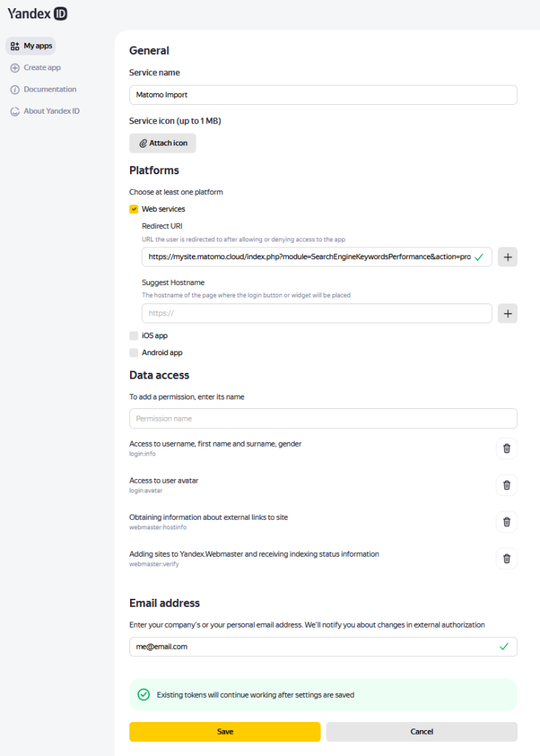Enable the Android app platform
Image resolution: width=540 pixels, height=756 pixels.
click(134, 352)
